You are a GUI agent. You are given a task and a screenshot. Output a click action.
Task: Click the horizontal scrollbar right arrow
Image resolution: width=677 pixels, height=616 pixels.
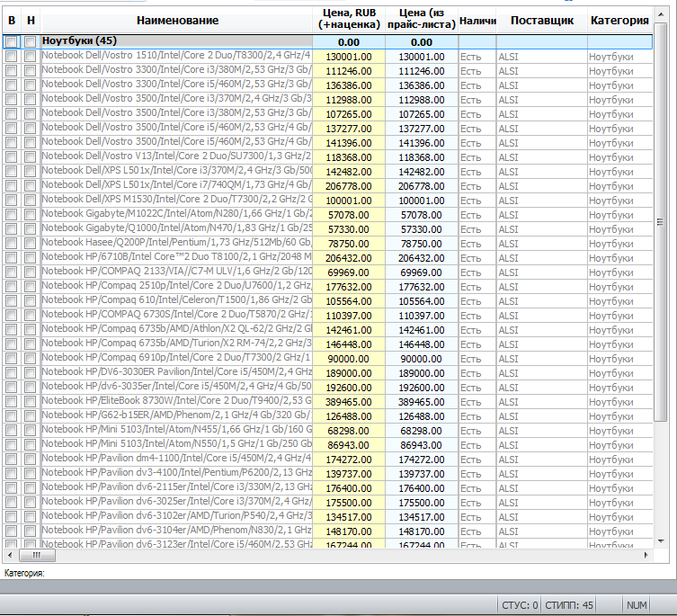point(646,555)
